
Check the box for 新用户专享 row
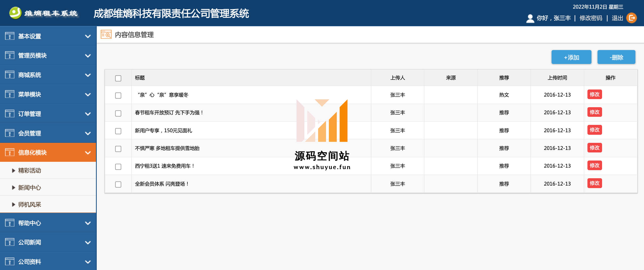pos(118,131)
